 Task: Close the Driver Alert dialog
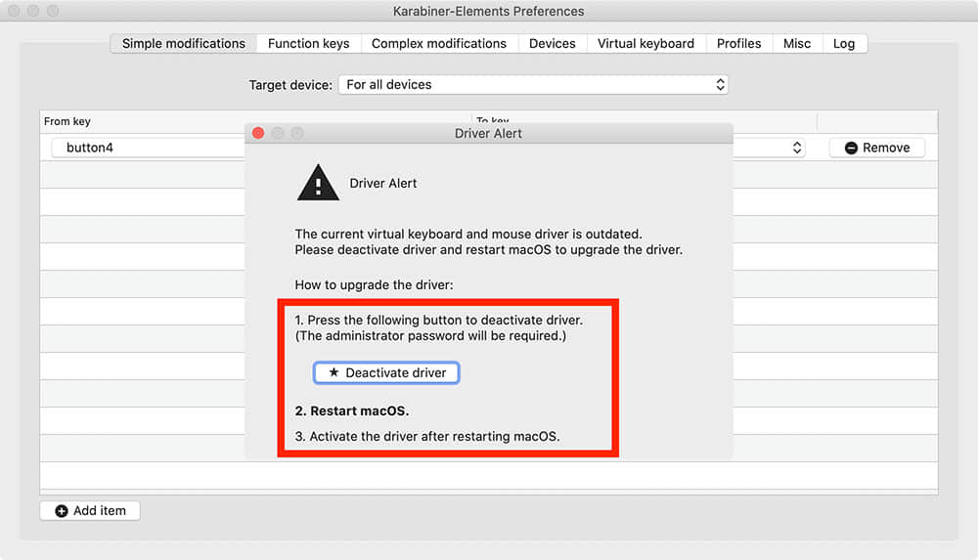point(258,133)
